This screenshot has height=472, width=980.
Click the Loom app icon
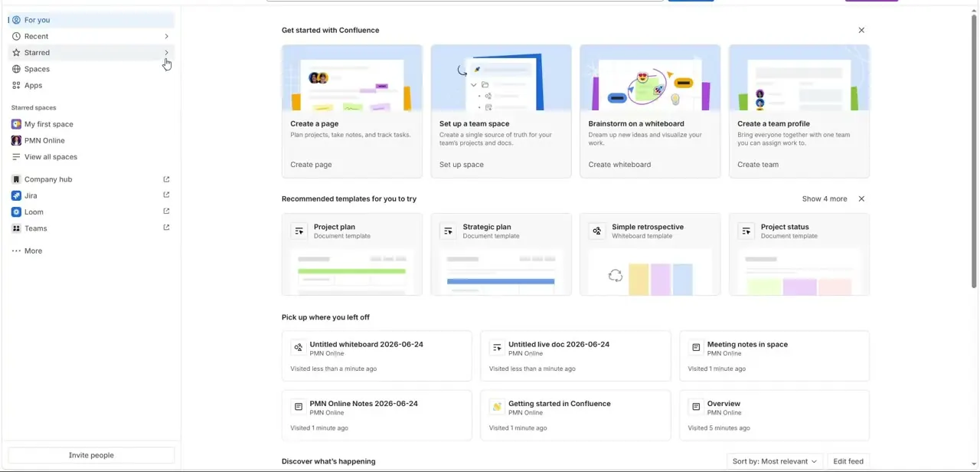pos(16,212)
